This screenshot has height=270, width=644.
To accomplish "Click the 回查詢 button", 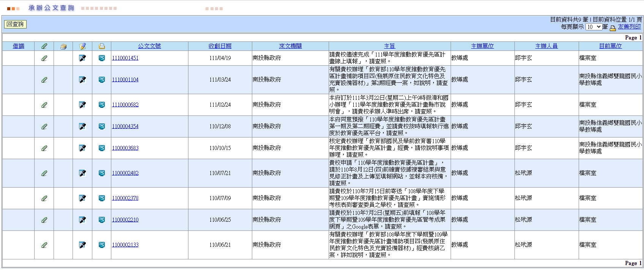I will 15,24.
